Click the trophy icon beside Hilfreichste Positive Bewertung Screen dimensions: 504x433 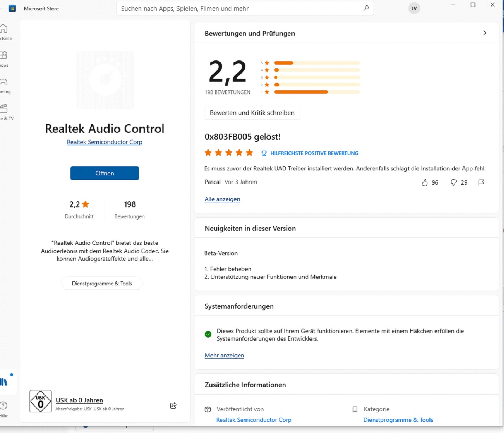click(x=264, y=153)
